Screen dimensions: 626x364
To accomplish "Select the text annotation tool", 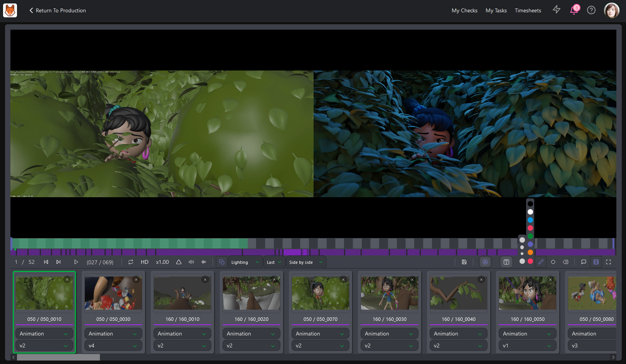I will coord(506,262).
